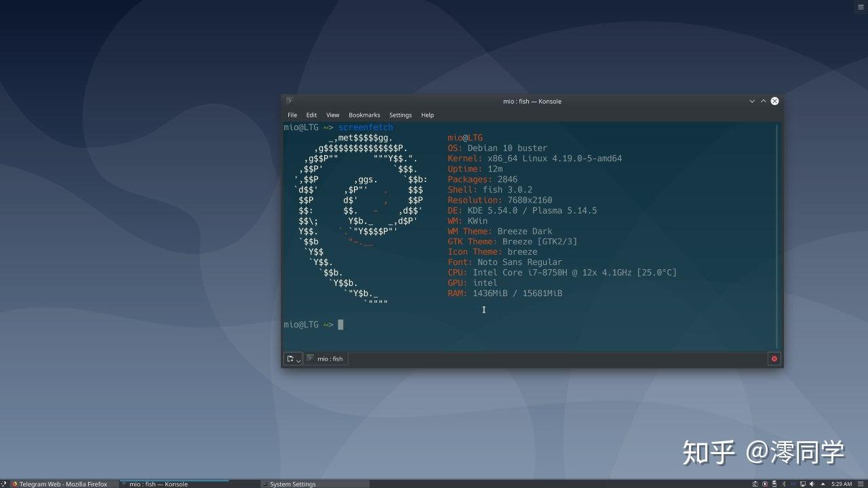Click the terminal input prompt area

[x=340, y=324]
